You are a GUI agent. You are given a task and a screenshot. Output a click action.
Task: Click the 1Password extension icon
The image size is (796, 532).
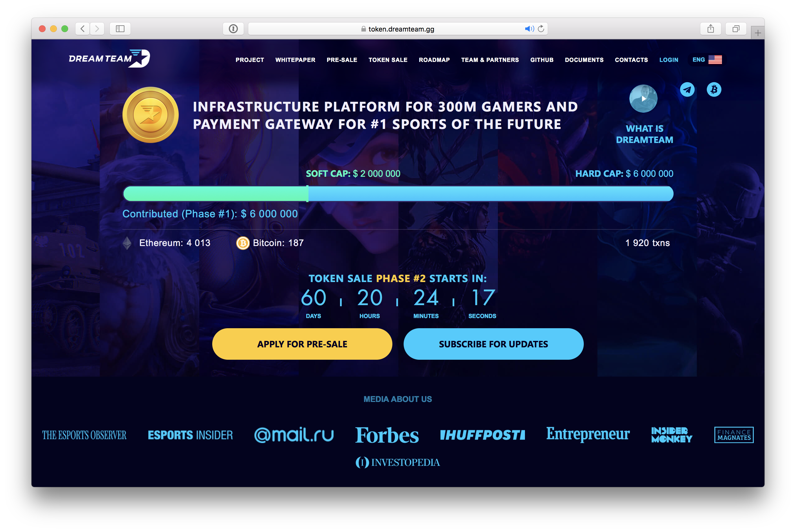pos(233,29)
